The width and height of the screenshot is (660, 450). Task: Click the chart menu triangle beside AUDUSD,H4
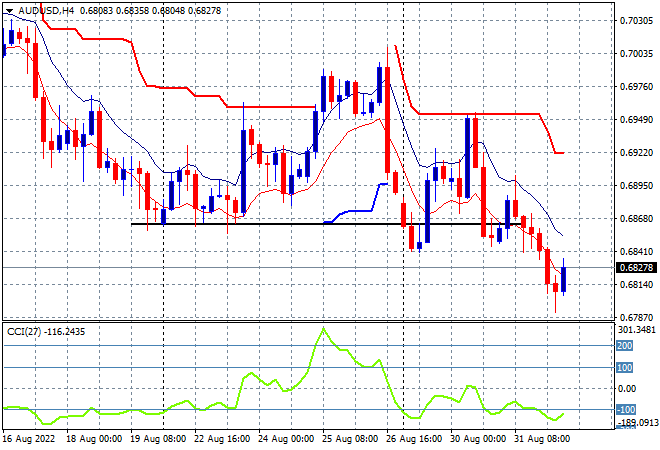pyautogui.click(x=9, y=11)
